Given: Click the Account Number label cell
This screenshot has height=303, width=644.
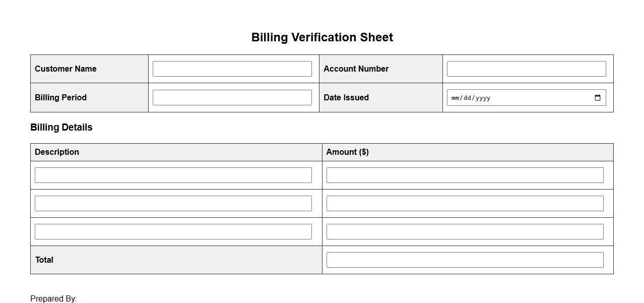Looking at the screenshot, I should pos(356,69).
